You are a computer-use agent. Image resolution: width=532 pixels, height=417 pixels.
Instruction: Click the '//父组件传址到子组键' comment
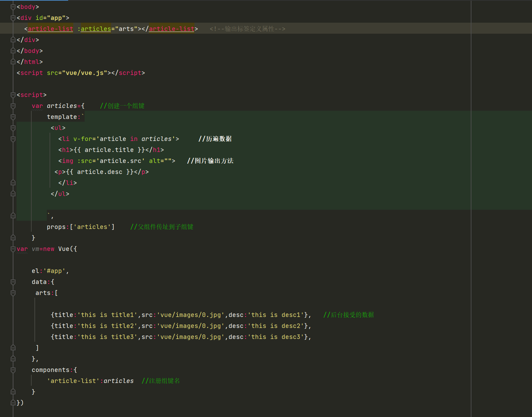click(x=162, y=227)
